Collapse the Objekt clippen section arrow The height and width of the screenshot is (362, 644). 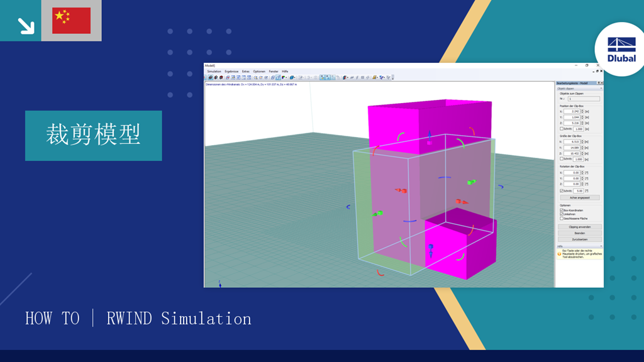(x=601, y=88)
